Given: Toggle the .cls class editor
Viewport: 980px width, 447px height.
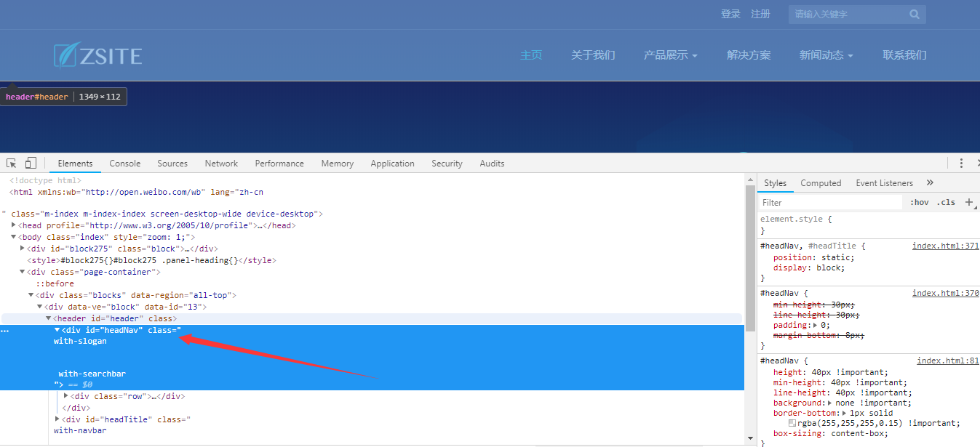Looking at the screenshot, I should [x=947, y=202].
